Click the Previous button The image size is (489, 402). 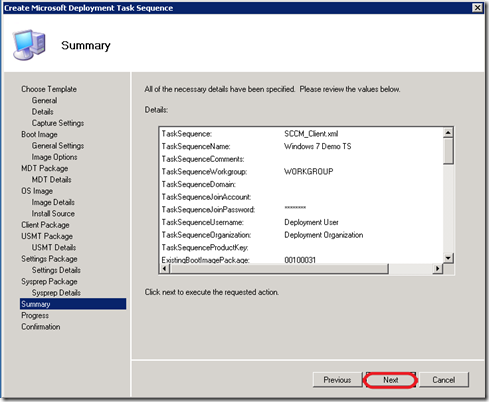tap(337, 380)
